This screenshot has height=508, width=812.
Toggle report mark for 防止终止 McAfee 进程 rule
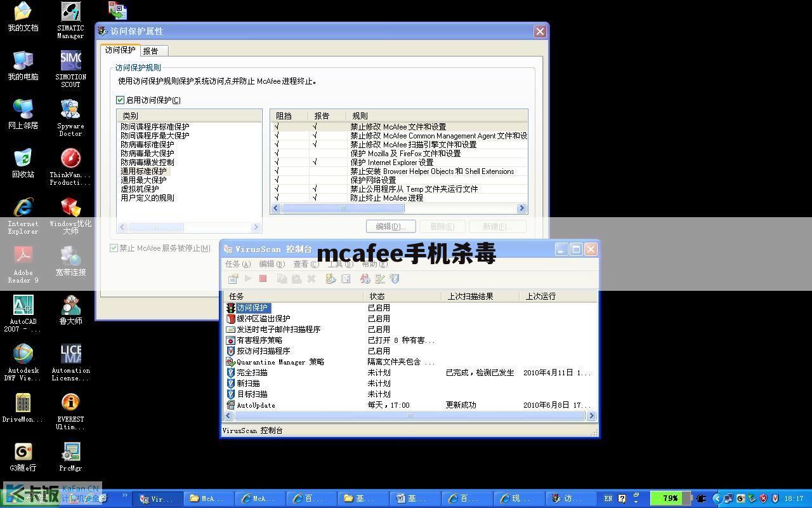pyautogui.click(x=315, y=198)
